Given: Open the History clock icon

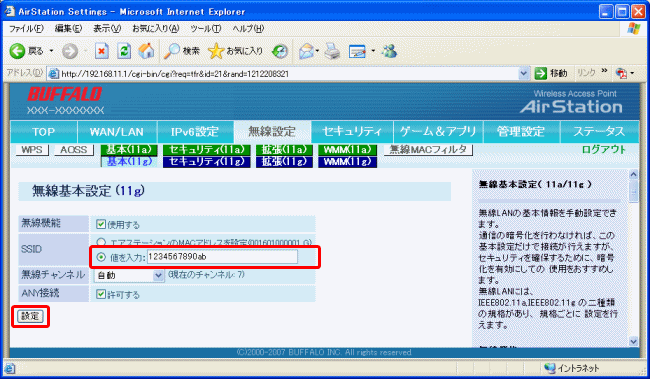Looking at the screenshot, I should (280, 51).
